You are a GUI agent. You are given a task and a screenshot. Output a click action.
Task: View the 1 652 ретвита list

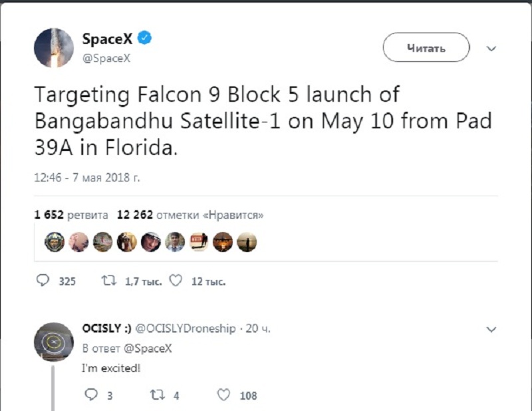pyautogui.click(x=71, y=215)
